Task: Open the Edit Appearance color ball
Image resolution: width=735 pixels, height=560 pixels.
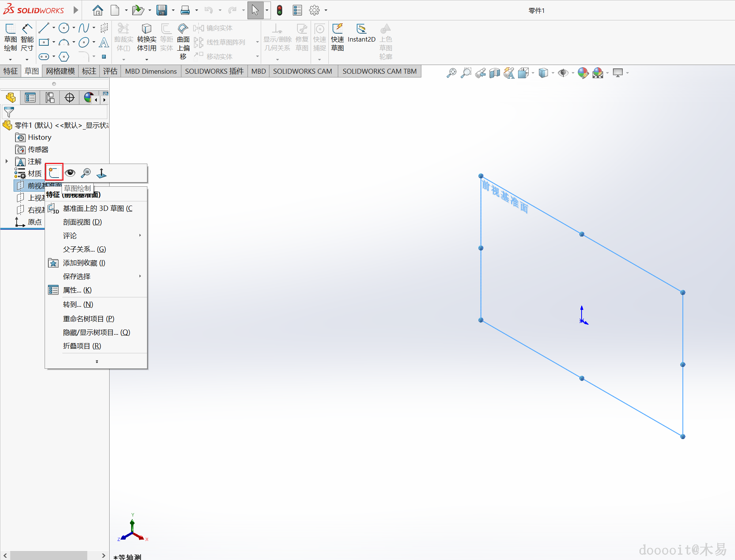Action: point(583,73)
